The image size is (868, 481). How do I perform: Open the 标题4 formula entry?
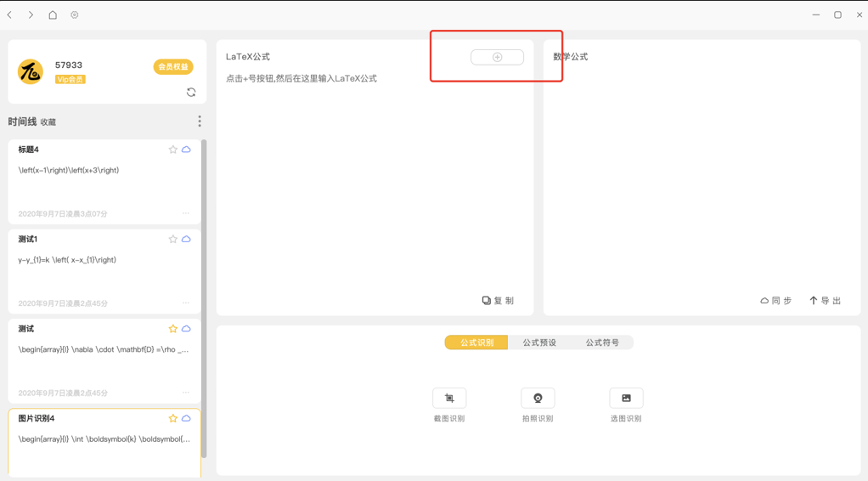point(104,182)
